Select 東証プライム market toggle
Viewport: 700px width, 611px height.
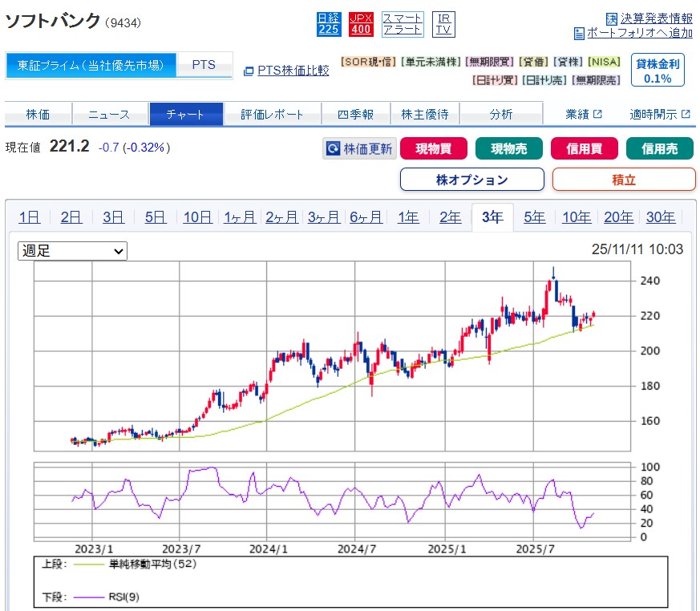coord(91,65)
